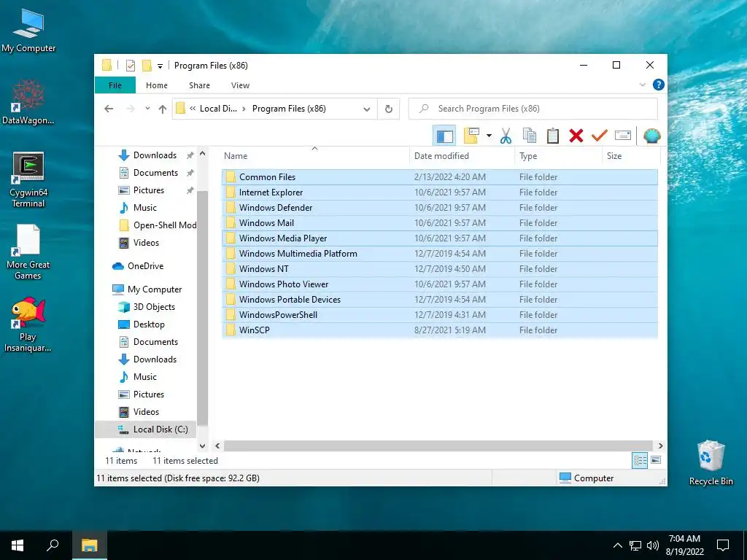Switch to the View ribbon tab
Image resolution: width=747 pixels, height=560 pixels.
pos(240,85)
